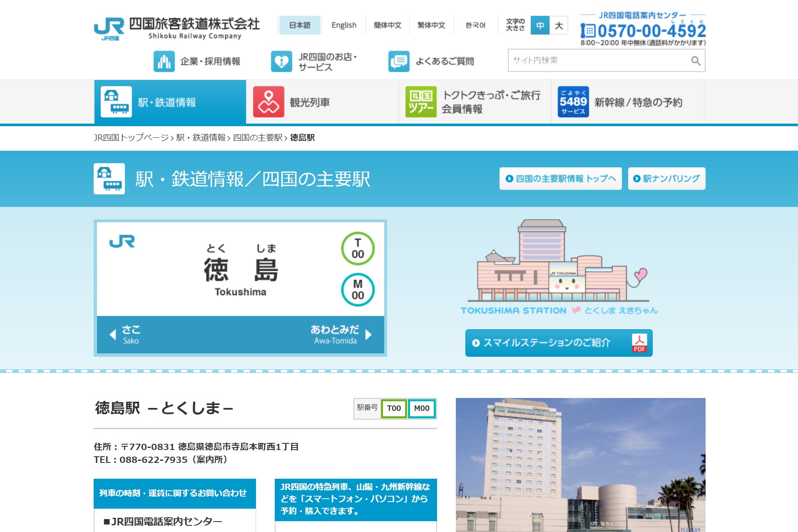Click the blue 5489 サービス icon
This screenshot has width=798, height=532.
tap(573, 102)
